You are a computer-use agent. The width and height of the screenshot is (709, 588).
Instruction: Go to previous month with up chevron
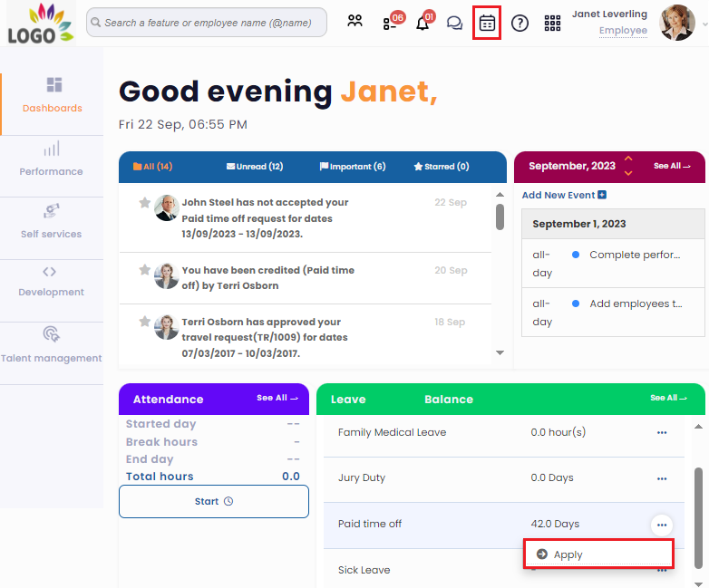(x=628, y=159)
